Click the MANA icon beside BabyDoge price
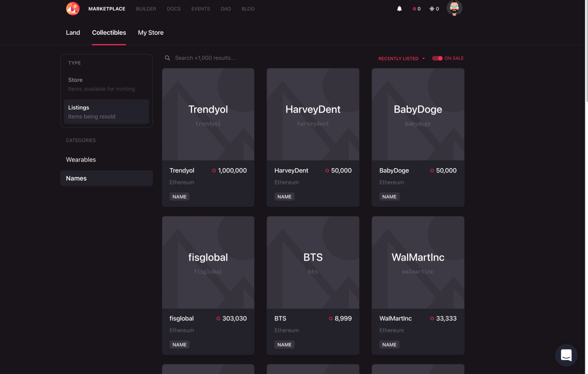The height and width of the screenshot is (374, 588). (432, 171)
